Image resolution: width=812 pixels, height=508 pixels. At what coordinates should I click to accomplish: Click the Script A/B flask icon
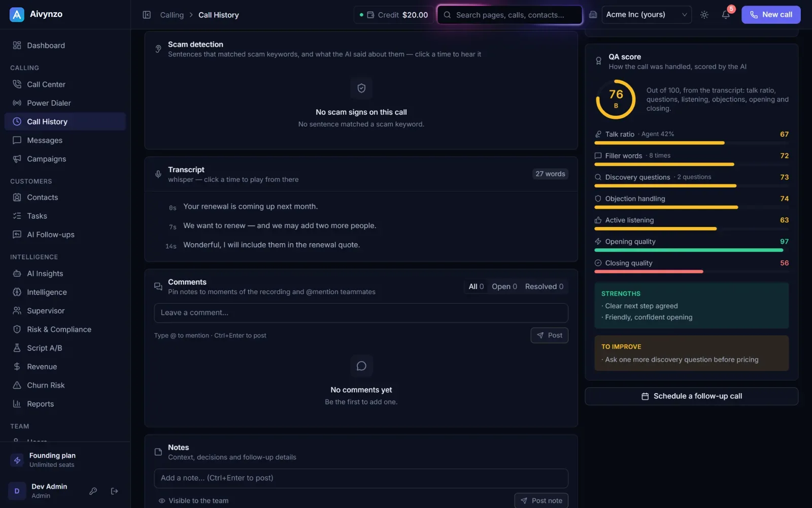17,348
